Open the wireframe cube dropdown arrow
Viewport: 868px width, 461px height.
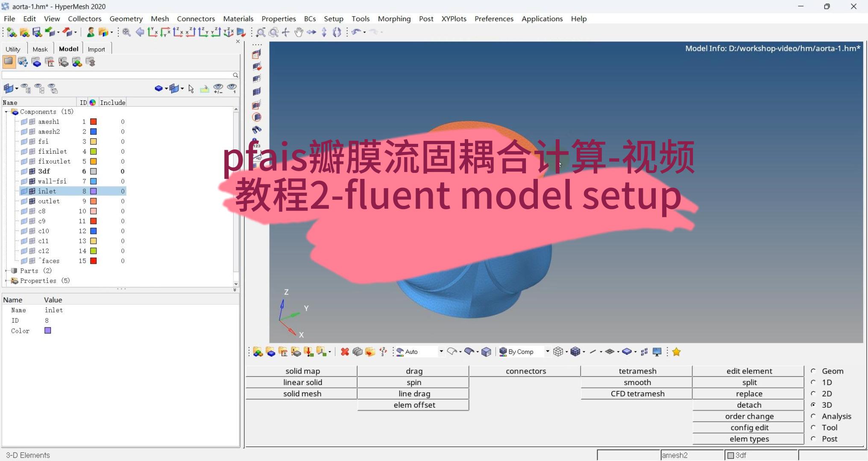(x=566, y=352)
